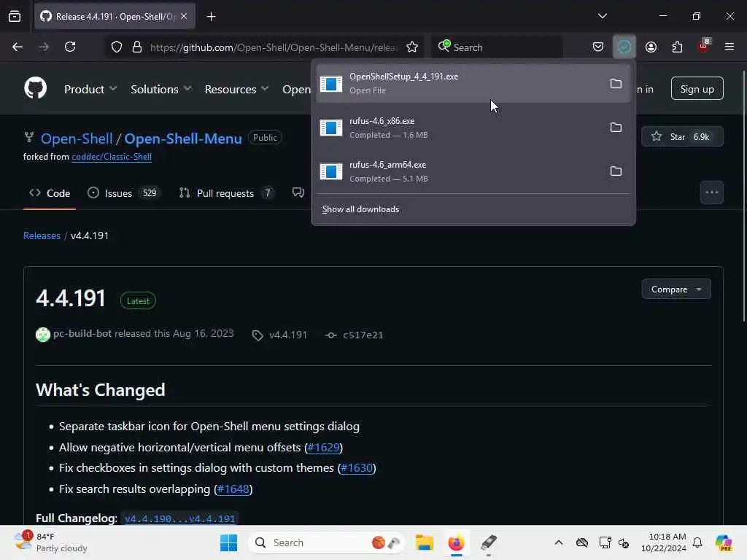747x560 pixels.
Task: Open tracking protection shield icon
Action: coord(117,47)
